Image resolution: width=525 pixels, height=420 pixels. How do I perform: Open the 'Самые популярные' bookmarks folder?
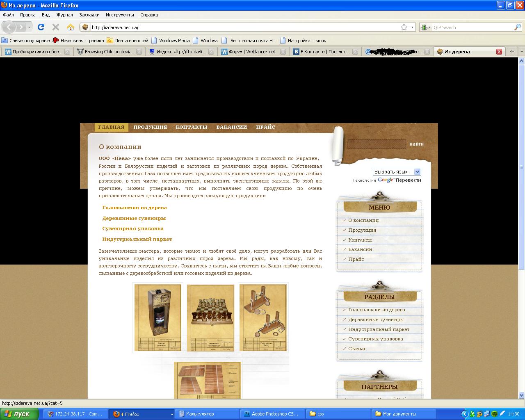25,40
